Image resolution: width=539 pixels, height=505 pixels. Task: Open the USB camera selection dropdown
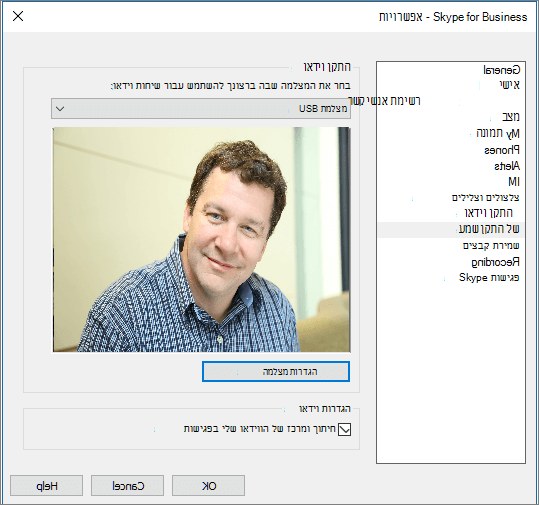click(x=201, y=109)
